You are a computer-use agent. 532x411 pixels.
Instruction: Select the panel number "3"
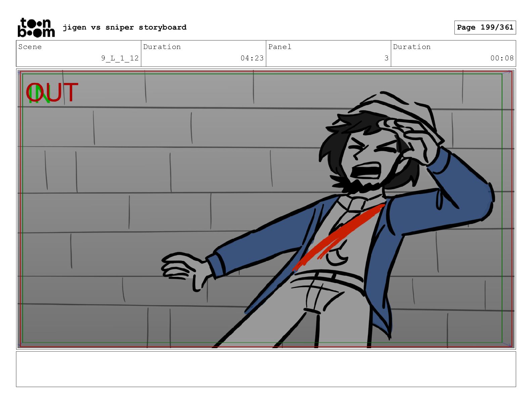[387, 58]
